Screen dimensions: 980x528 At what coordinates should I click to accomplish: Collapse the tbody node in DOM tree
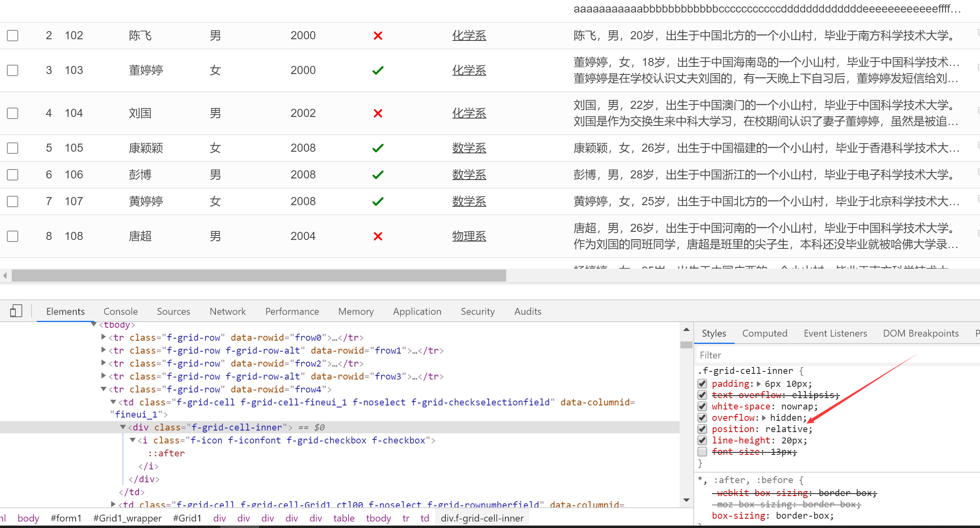pyautogui.click(x=94, y=324)
